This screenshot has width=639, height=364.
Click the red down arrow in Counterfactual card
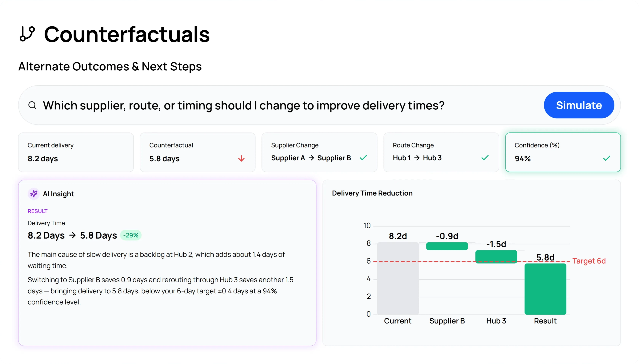pyautogui.click(x=241, y=159)
